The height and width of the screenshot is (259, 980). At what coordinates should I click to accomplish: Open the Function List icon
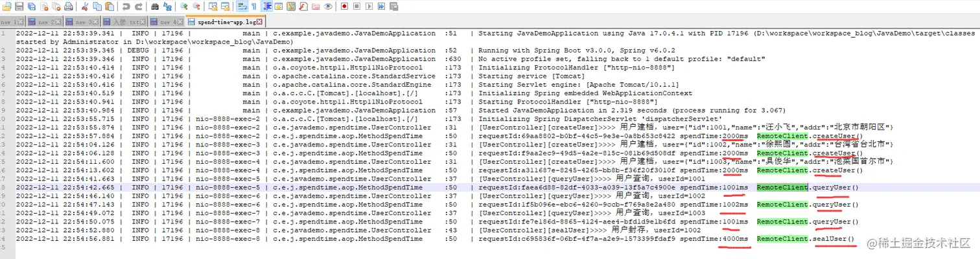303,6
